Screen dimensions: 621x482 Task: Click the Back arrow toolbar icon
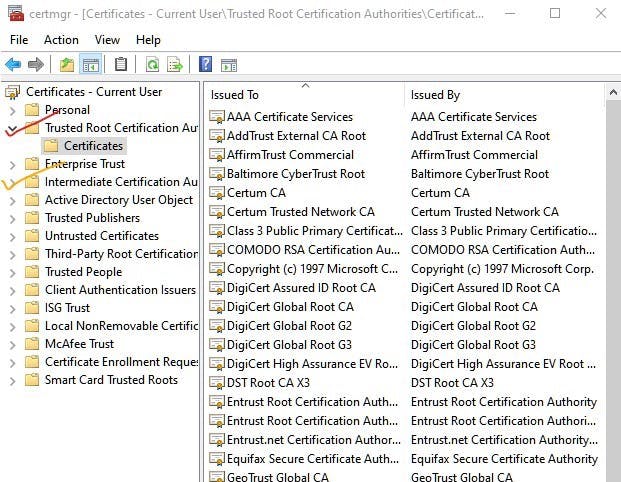[x=13, y=65]
